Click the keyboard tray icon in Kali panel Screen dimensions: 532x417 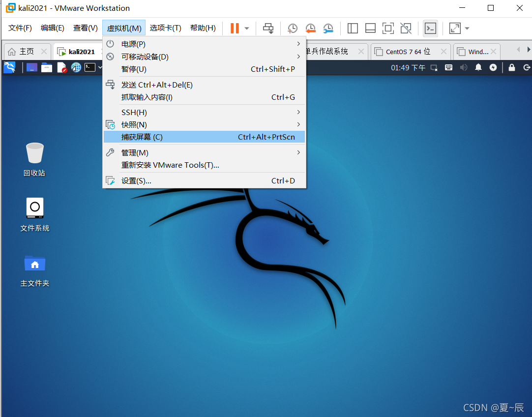448,67
